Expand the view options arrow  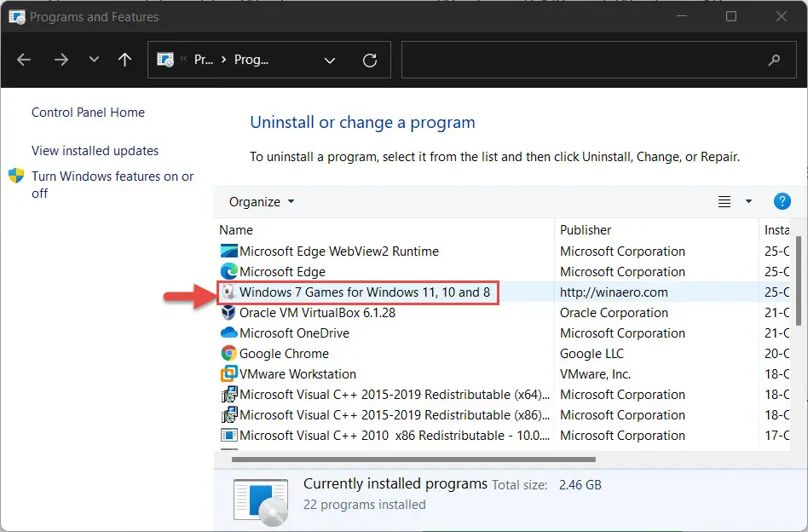(x=748, y=201)
